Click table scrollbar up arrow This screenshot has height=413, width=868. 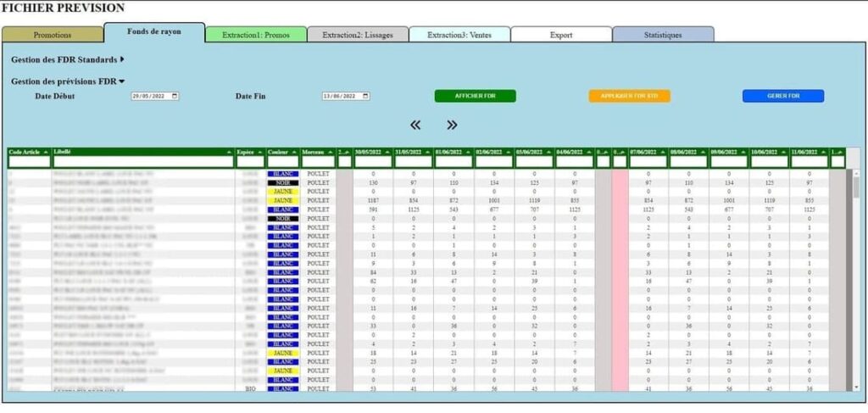point(856,173)
